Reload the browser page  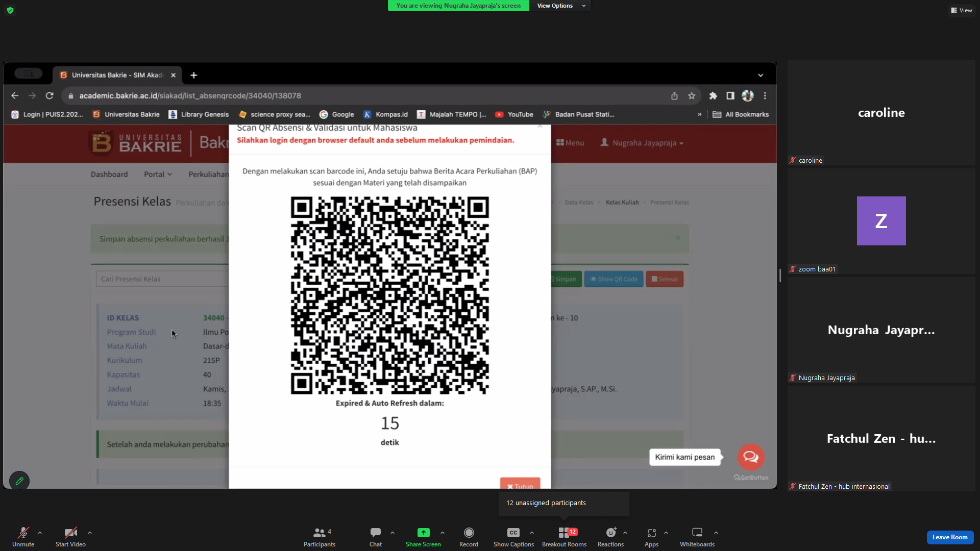[x=50, y=95]
